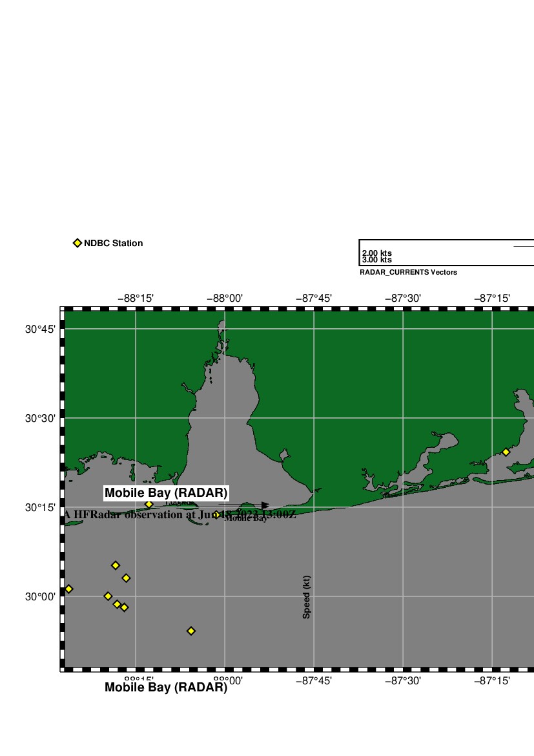Viewport: 534px width, 756px height.
Task: Click the -87°30' longitude label on the bottom axis
Action: tap(403, 680)
